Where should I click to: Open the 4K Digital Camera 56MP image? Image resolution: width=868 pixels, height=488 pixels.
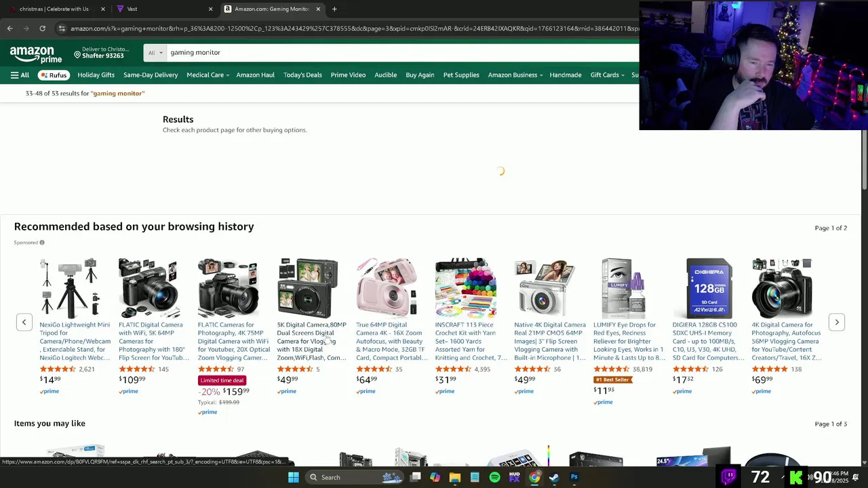(782, 288)
